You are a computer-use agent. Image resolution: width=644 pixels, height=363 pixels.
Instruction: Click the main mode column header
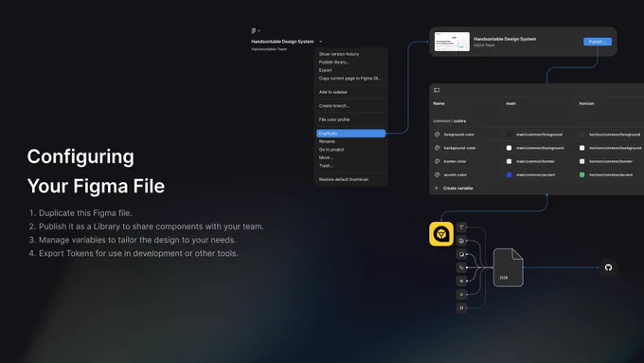click(x=510, y=103)
